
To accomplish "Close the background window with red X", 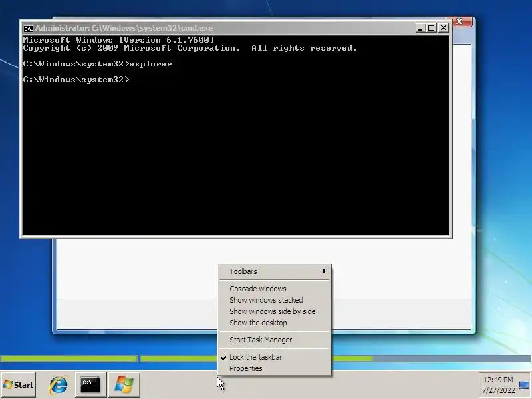I will (x=460, y=21).
